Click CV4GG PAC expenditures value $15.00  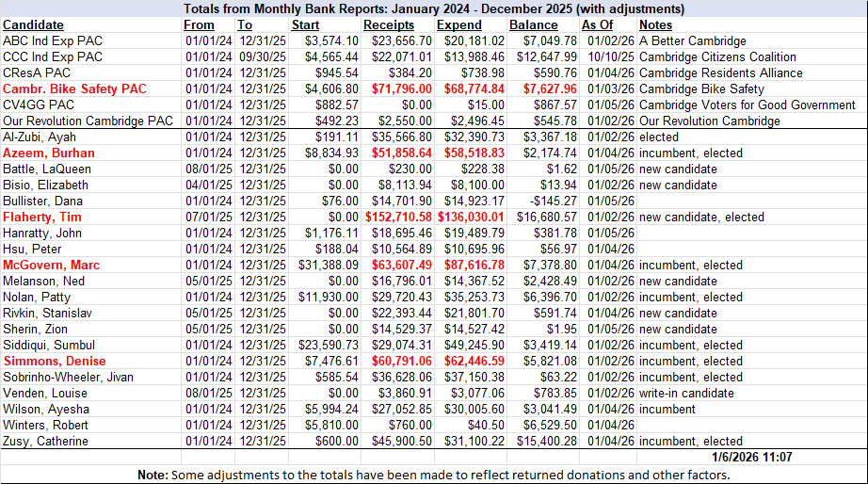click(x=486, y=105)
